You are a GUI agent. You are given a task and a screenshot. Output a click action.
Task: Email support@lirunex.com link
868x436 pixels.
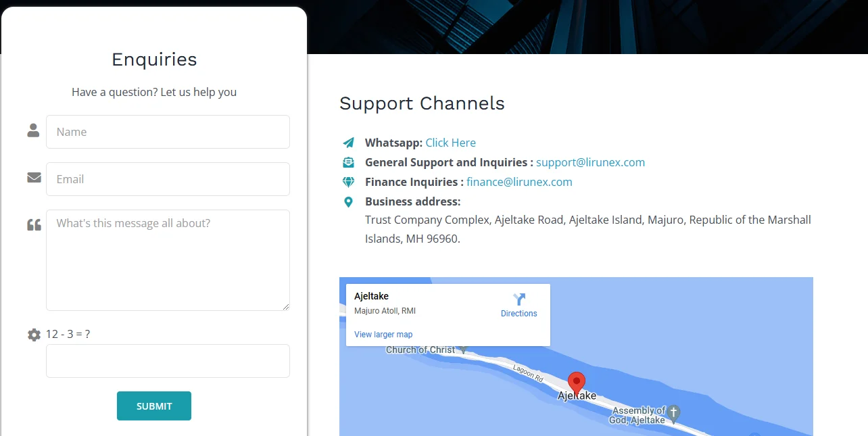click(x=591, y=162)
